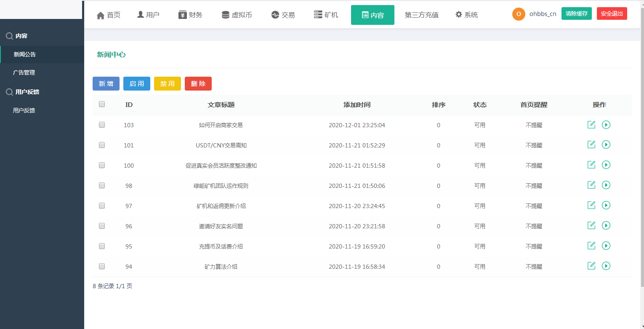Toggle the select-all checkbox in the table header

(101, 104)
